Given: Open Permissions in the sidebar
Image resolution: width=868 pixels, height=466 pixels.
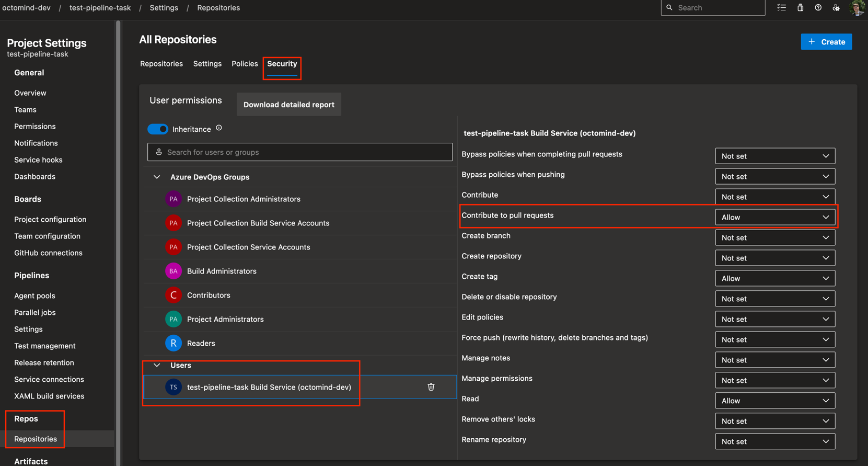Looking at the screenshot, I should [x=35, y=127].
